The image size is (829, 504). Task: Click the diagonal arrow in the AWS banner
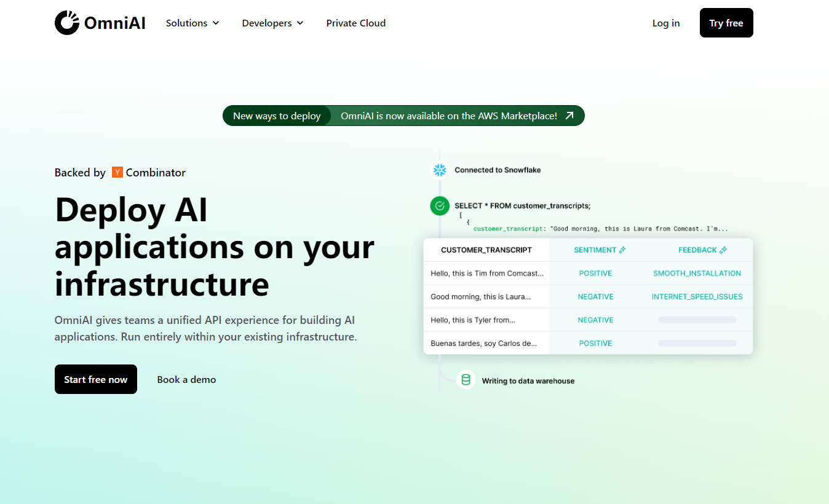[x=568, y=116]
